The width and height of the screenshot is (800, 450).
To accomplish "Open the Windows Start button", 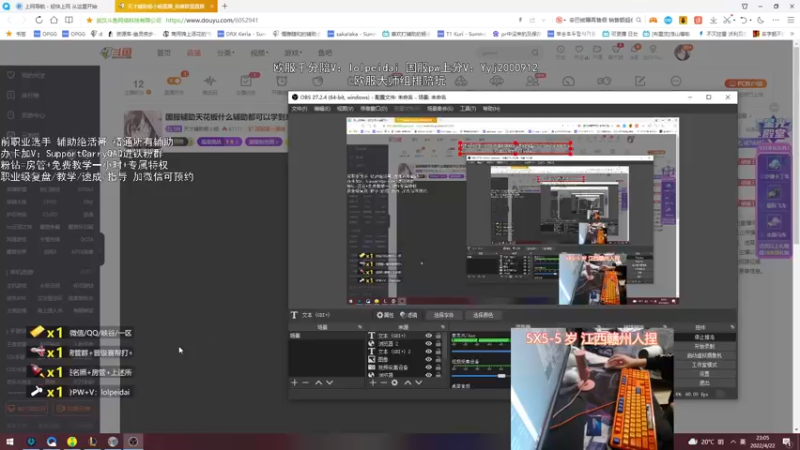I will pyautogui.click(x=10, y=441).
